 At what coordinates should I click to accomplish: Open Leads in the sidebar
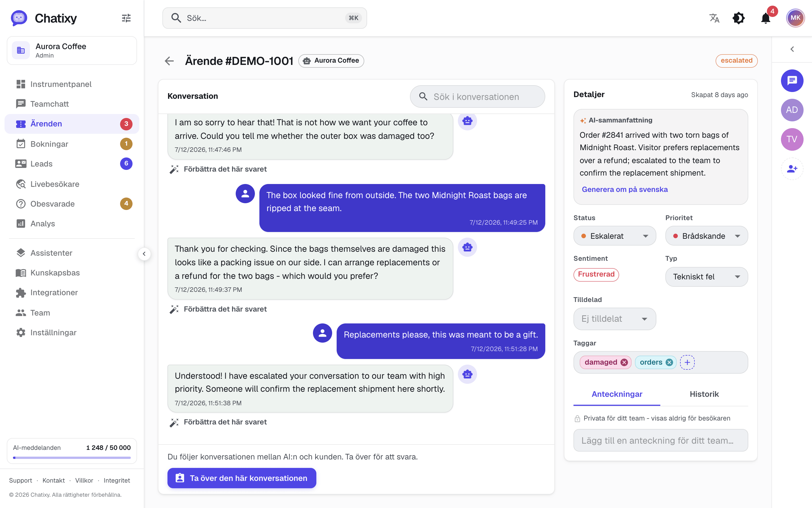click(72, 164)
